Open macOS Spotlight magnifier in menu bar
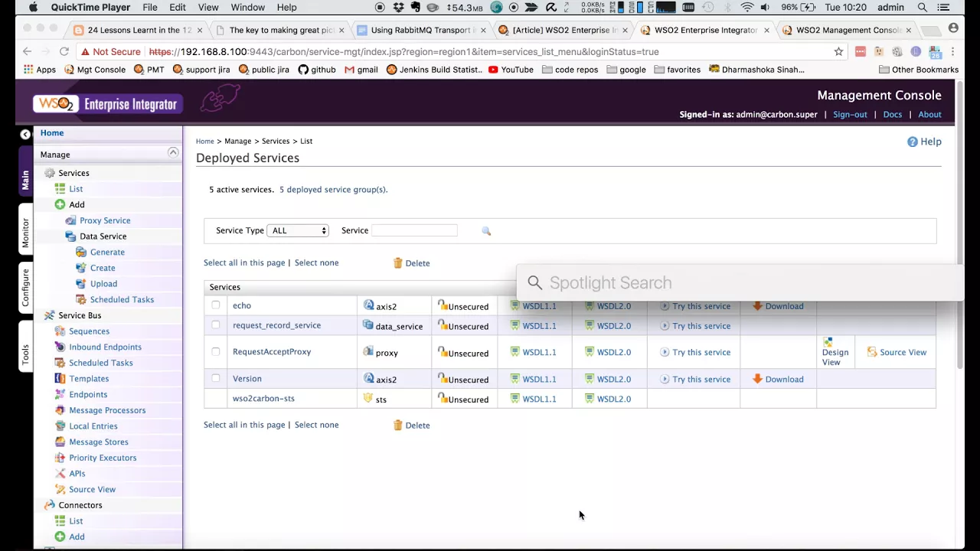Image resolution: width=980 pixels, height=551 pixels. click(x=923, y=8)
